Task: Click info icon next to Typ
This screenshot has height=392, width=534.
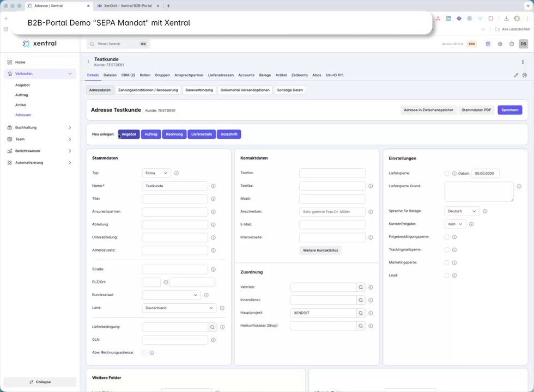Action: [177, 173]
